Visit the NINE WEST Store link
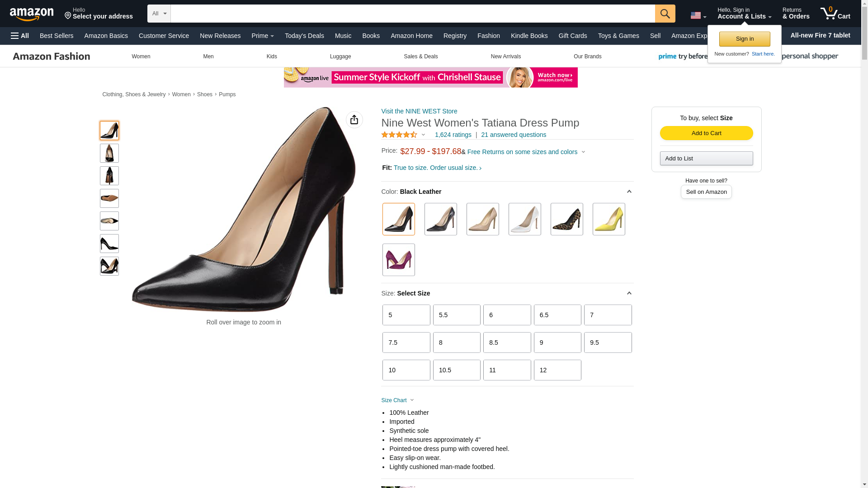 point(419,111)
